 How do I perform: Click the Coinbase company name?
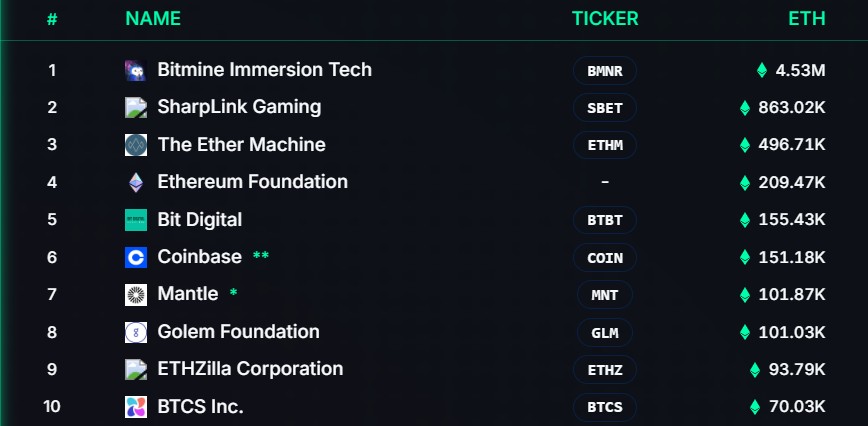(x=199, y=257)
